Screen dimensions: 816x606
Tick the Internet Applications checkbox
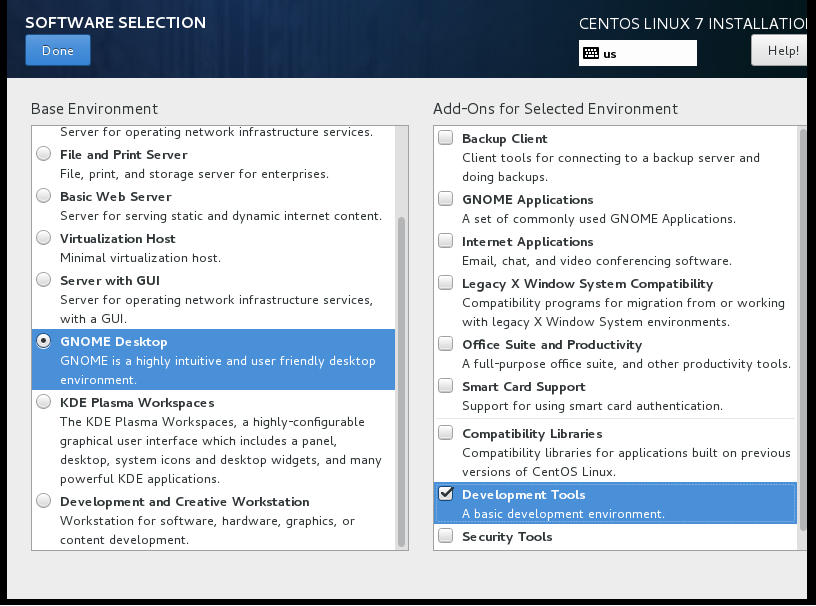445,241
